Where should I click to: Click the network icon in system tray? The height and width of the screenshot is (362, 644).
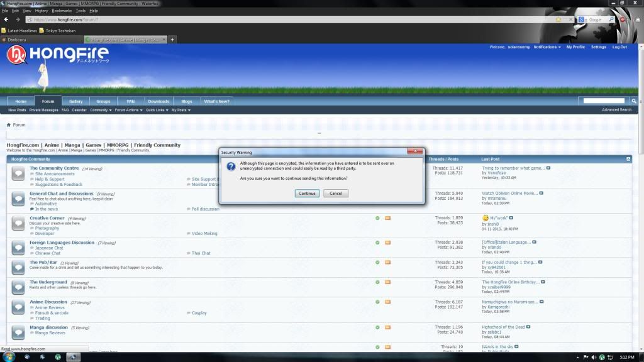tap(610, 357)
